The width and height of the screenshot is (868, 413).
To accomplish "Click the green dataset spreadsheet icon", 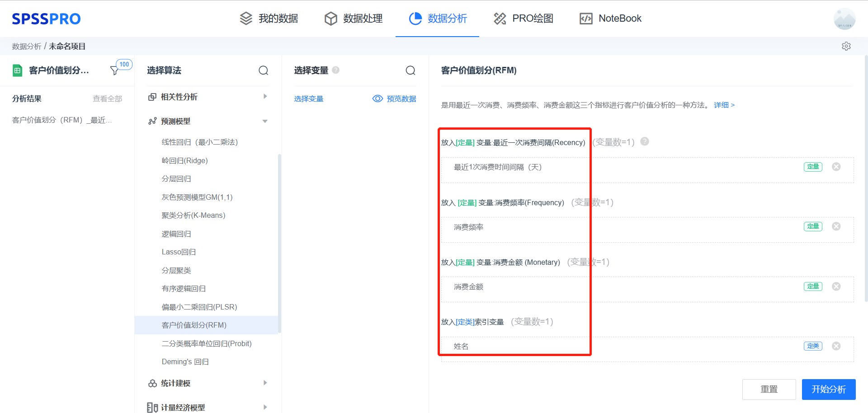I will (x=17, y=70).
